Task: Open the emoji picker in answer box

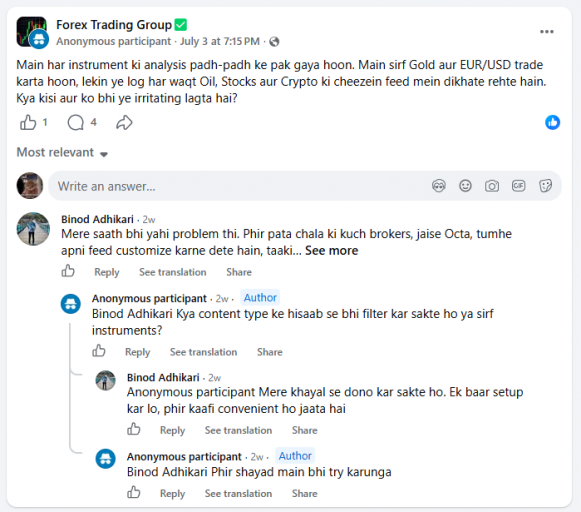Action: (465, 186)
